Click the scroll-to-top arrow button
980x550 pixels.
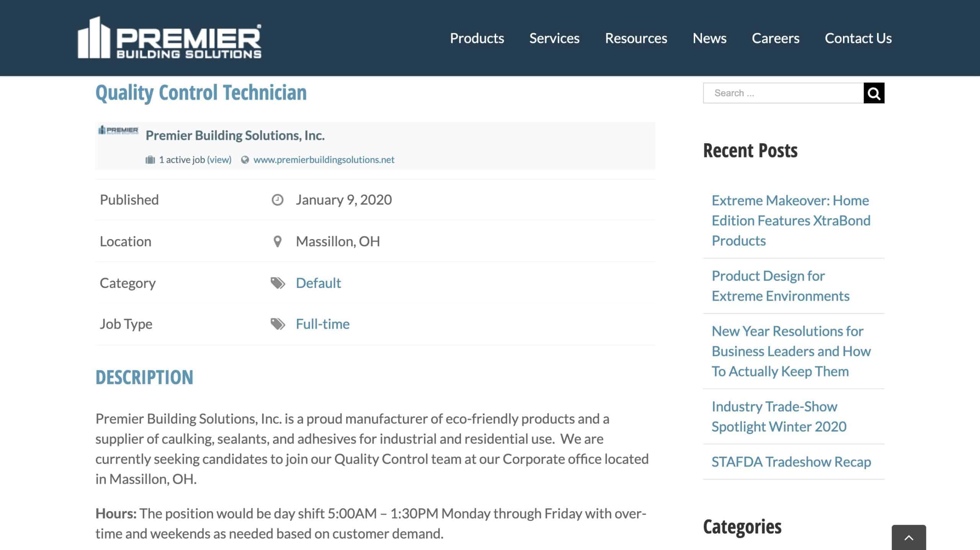point(909,537)
